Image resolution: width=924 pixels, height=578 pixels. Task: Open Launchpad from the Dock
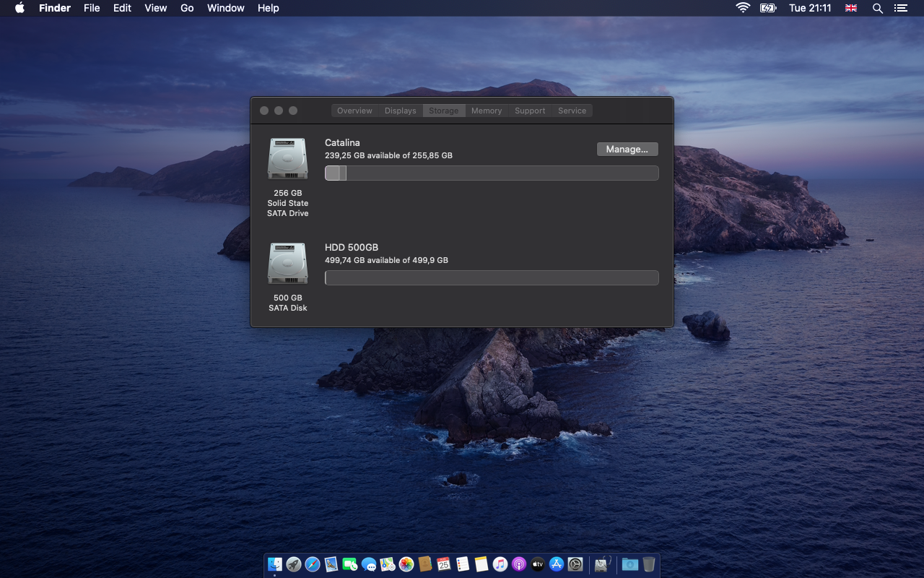tap(294, 564)
